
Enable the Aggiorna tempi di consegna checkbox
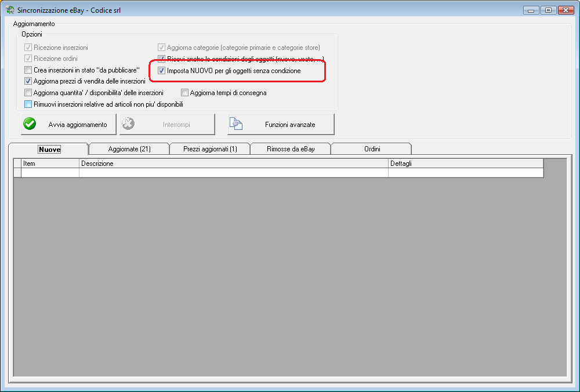(x=184, y=92)
